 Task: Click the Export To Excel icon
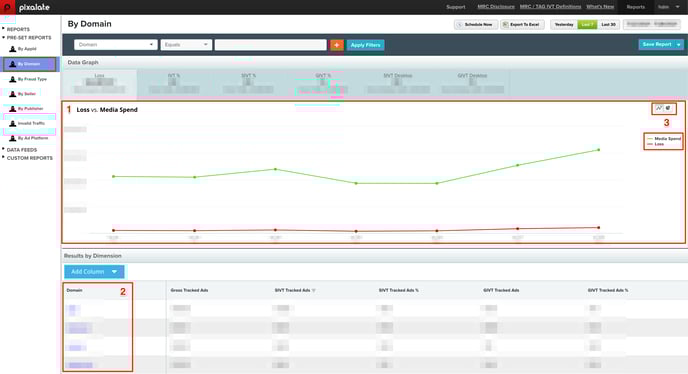(x=505, y=25)
